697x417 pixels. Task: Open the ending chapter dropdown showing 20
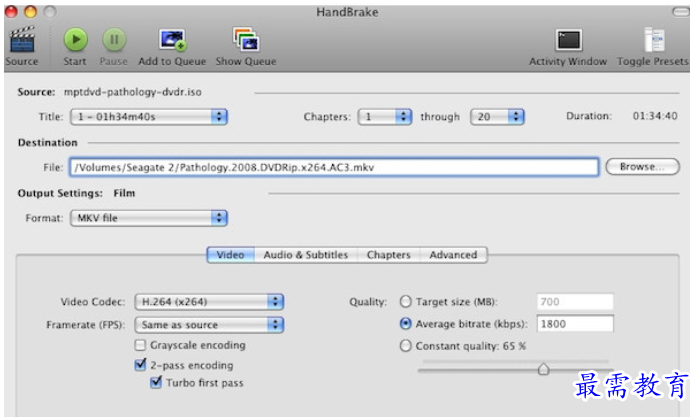(497, 117)
